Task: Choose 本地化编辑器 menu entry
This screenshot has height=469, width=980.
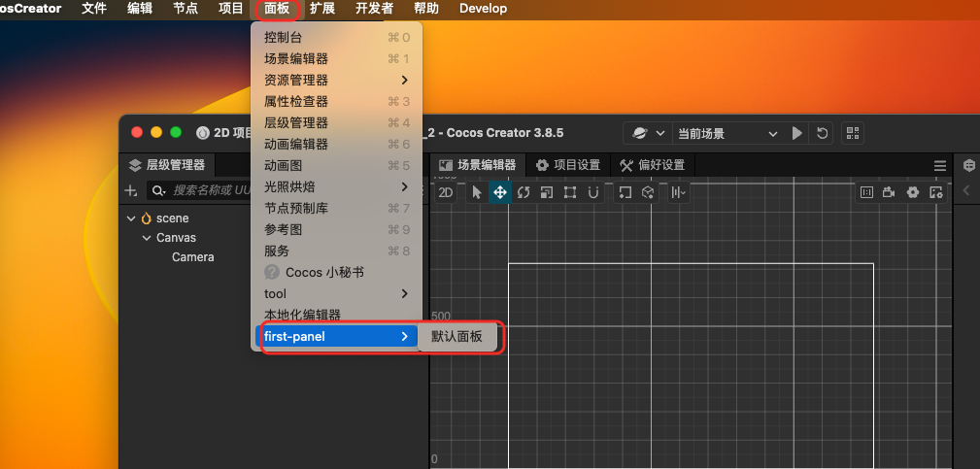Action: click(337, 315)
